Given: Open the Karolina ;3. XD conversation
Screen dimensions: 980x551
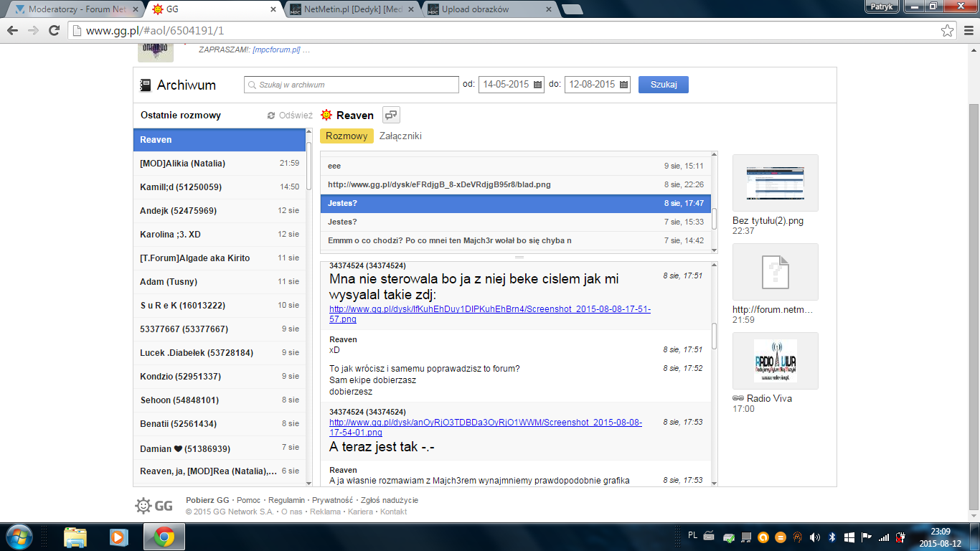Looking at the screenshot, I should tap(220, 235).
